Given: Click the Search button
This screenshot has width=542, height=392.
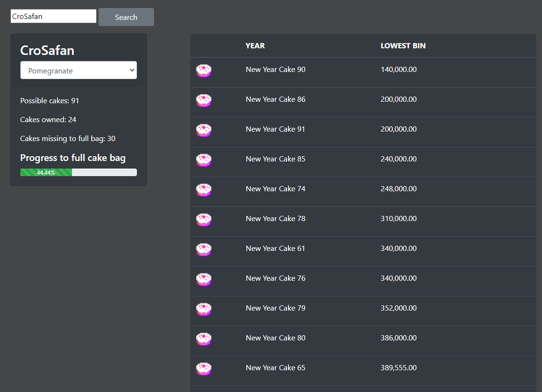Looking at the screenshot, I should click(x=126, y=17).
